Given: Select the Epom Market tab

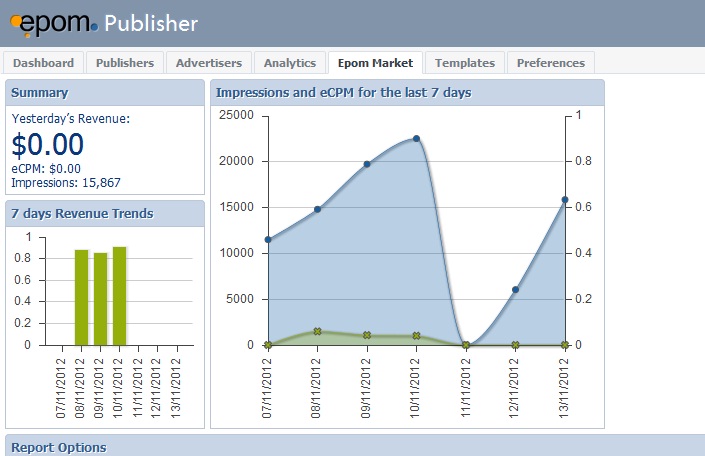Looking at the screenshot, I should tap(375, 63).
